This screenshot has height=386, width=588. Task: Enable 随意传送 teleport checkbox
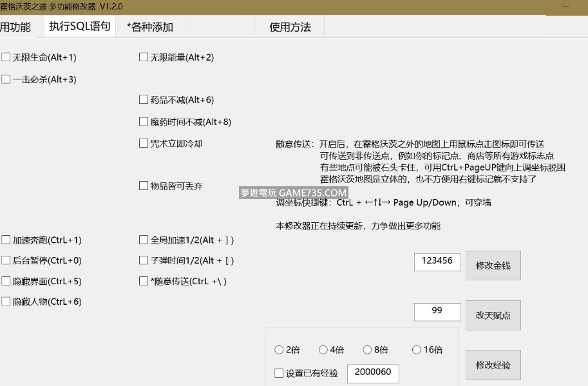[144, 282]
